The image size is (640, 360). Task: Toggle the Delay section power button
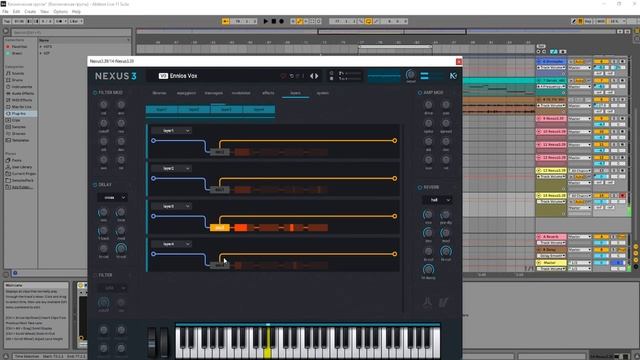pyautogui.click(x=95, y=185)
